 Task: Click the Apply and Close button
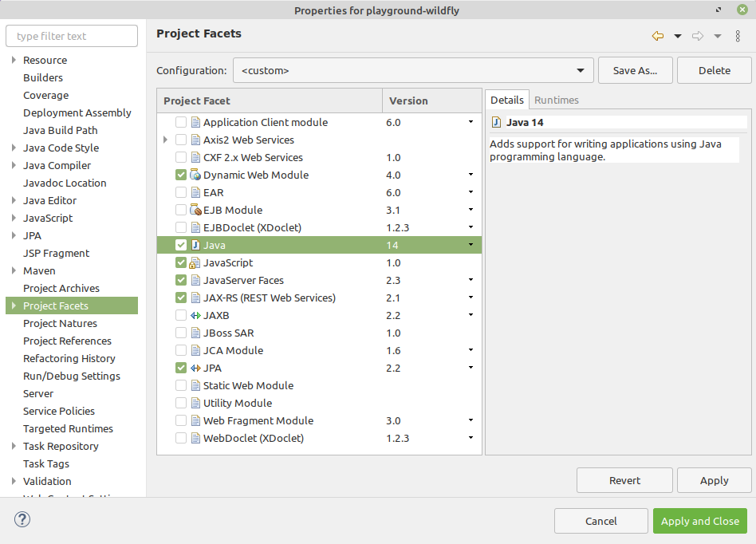(700, 521)
